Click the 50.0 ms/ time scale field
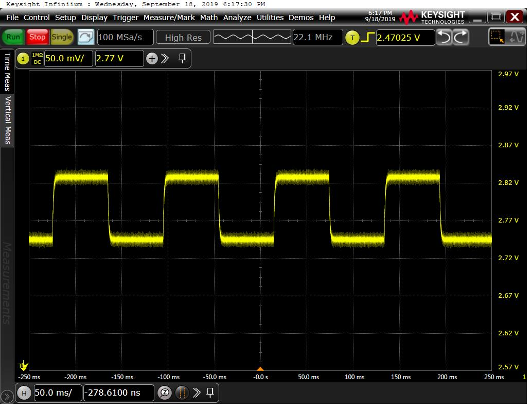The width and height of the screenshot is (532, 409). [x=58, y=393]
